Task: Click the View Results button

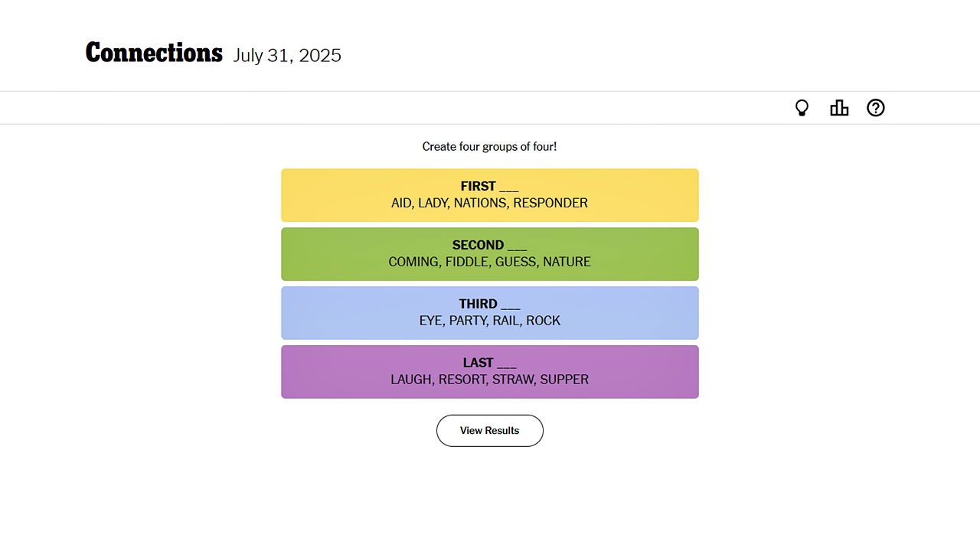Action: pos(489,430)
